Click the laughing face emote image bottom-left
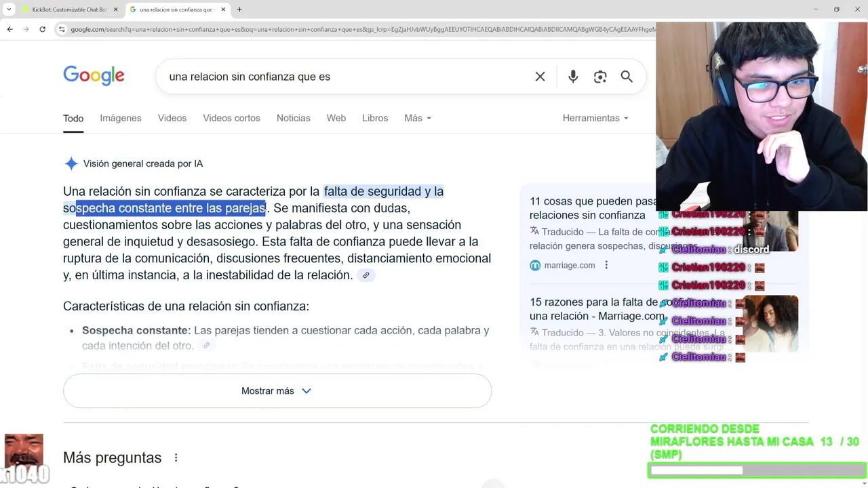Screen dimensions: 868x488 point(24,451)
